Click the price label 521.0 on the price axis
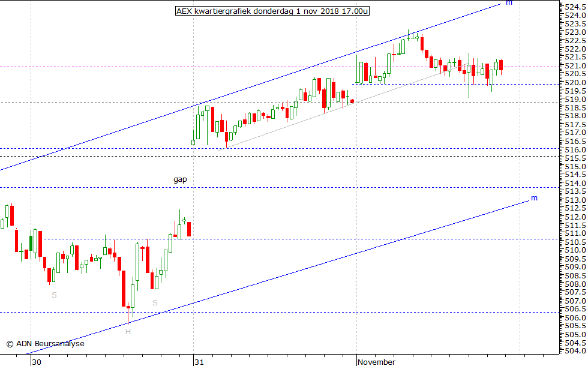Screen dimensions: 588x366 575,65
